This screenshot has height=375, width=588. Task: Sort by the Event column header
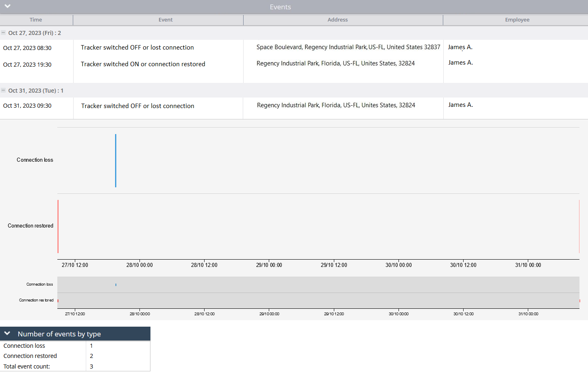(166, 20)
